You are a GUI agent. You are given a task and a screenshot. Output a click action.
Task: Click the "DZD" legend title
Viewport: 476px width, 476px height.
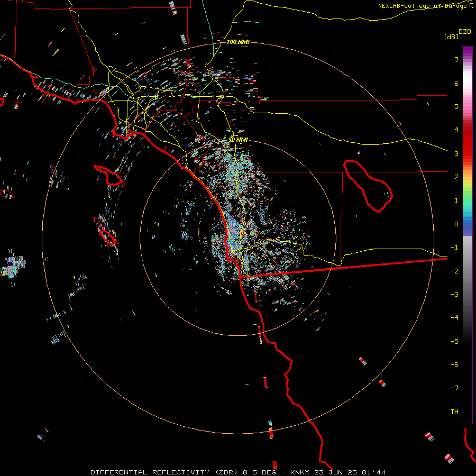pos(465,32)
